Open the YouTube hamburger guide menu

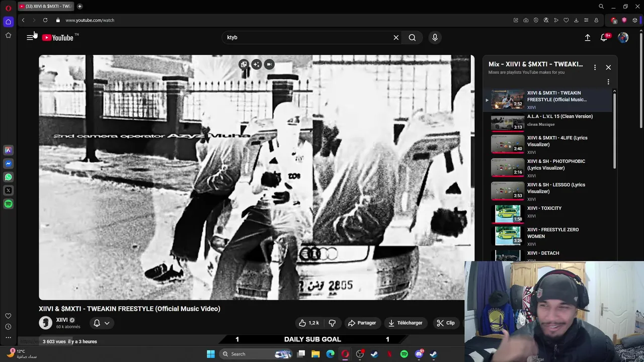(30, 37)
